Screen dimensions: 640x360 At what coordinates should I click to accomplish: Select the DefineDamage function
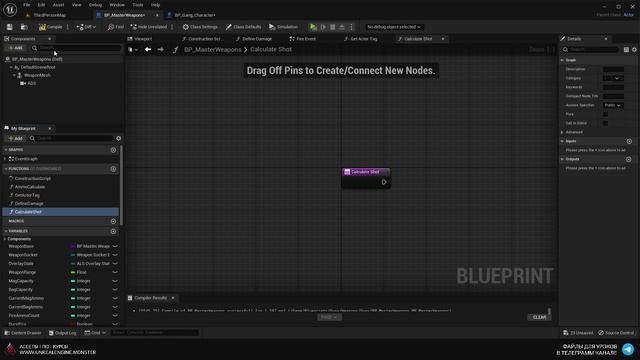click(29, 204)
